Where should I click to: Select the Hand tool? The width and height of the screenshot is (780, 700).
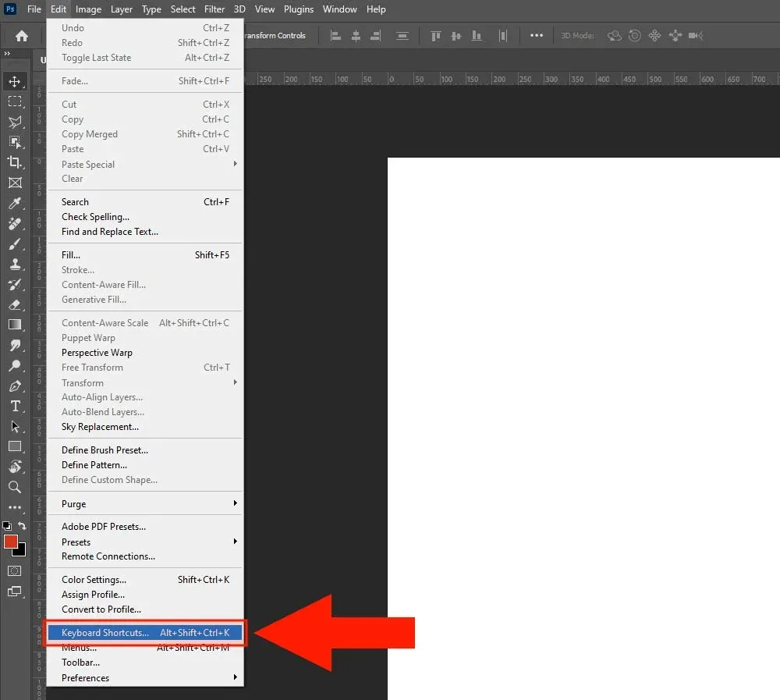coord(15,467)
